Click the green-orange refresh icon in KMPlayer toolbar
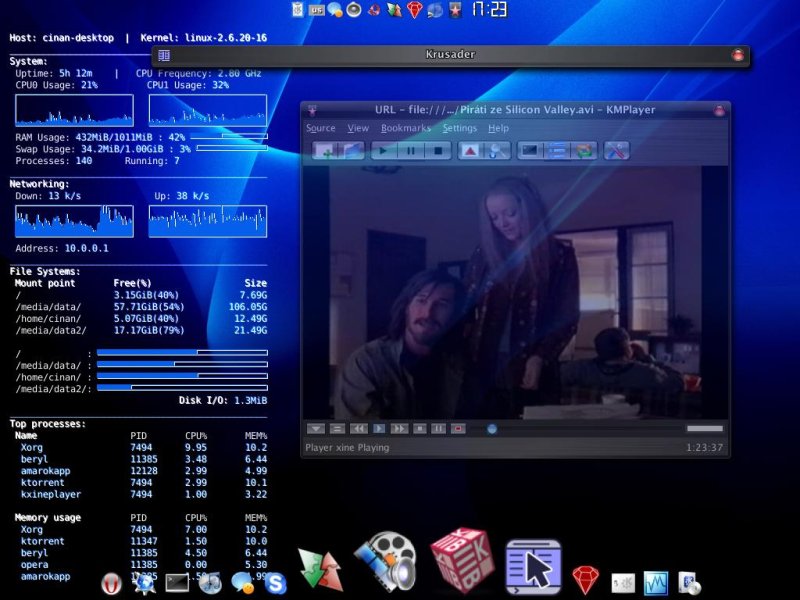 point(584,151)
